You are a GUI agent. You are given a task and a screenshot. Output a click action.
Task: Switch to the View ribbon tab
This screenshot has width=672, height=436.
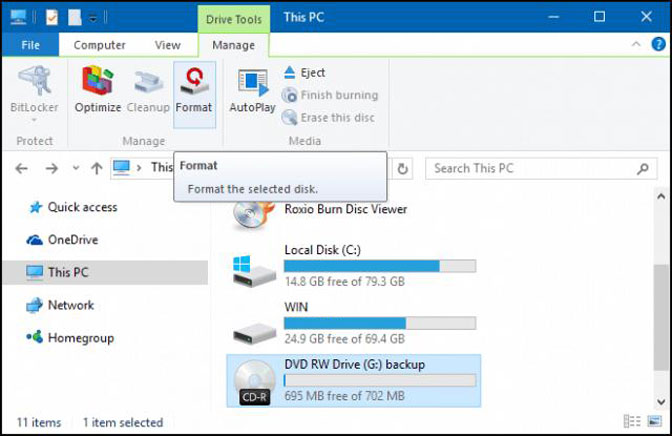pyautogui.click(x=168, y=45)
